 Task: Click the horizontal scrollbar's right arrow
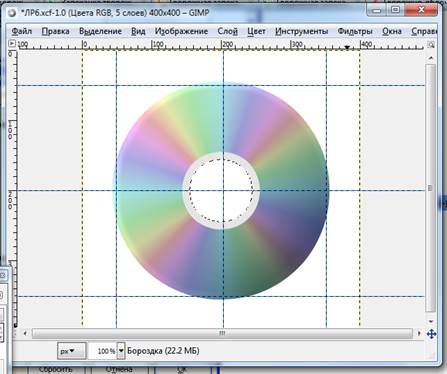(419, 333)
